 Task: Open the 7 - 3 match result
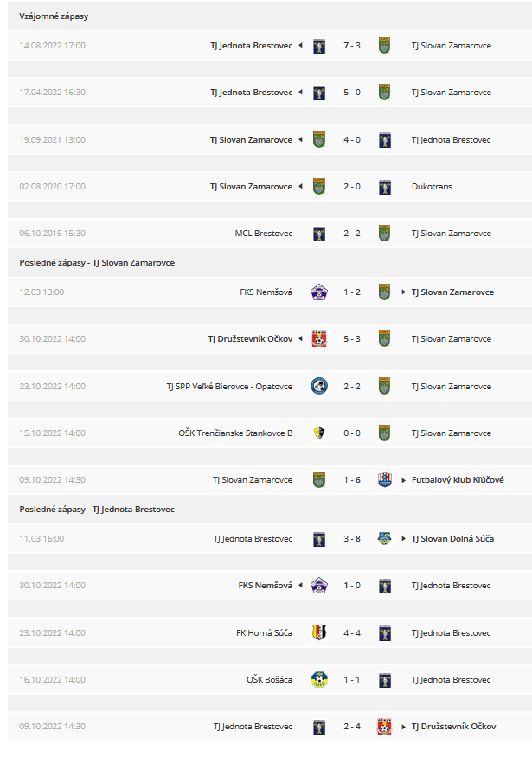tap(352, 45)
